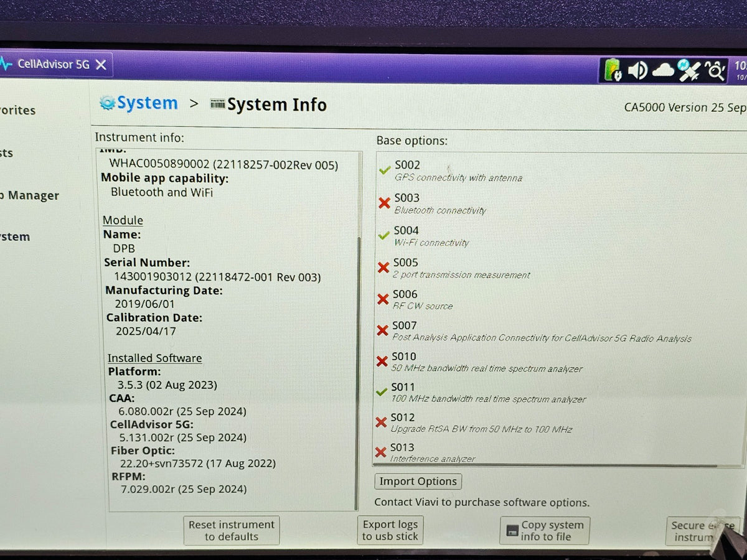This screenshot has height=560, width=747.
Task: Click the System gear icon
Action: (x=108, y=103)
